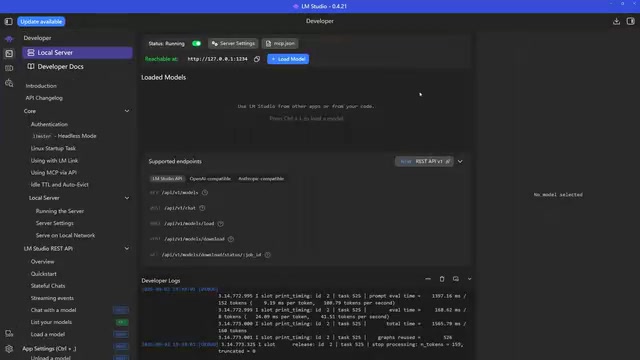Screen dimensions: 640x360
Task: Collapse the LM Studio REST API section
Action: [127, 249]
